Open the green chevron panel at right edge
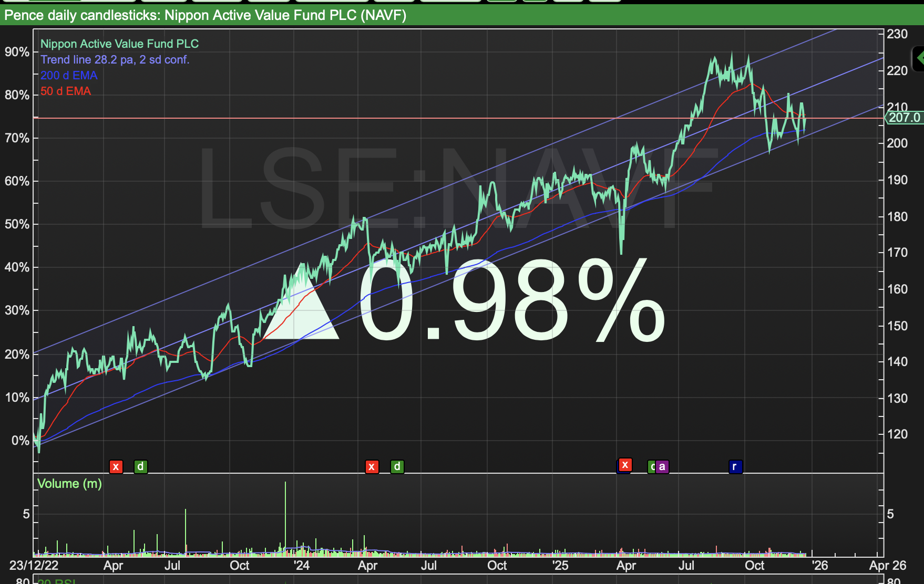924x584 pixels. [x=918, y=58]
